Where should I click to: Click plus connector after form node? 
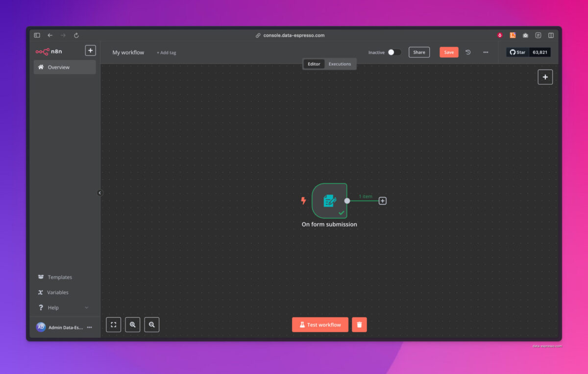tap(383, 201)
